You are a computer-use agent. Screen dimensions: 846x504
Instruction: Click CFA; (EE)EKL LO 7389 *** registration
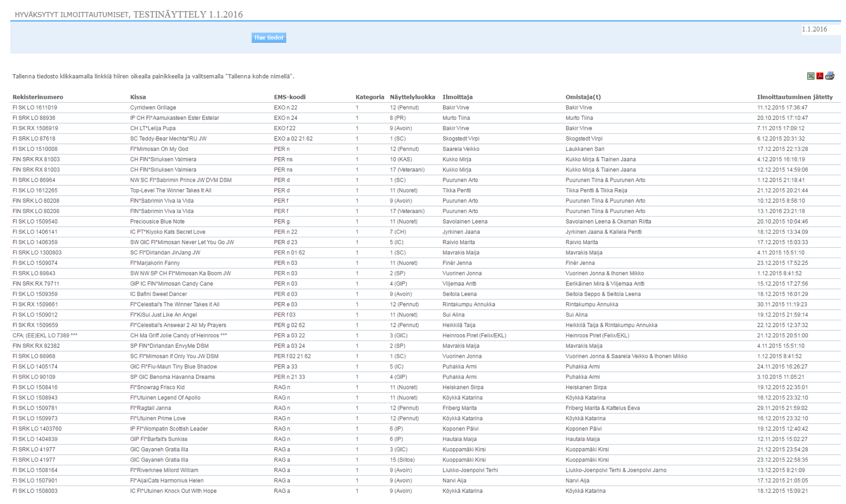pos(45,336)
